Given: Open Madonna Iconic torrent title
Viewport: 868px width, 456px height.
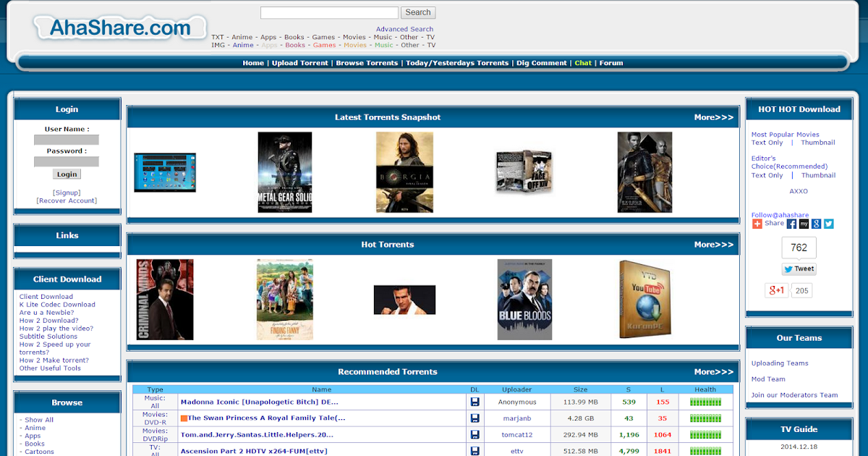Looking at the screenshot, I should (x=260, y=402).
